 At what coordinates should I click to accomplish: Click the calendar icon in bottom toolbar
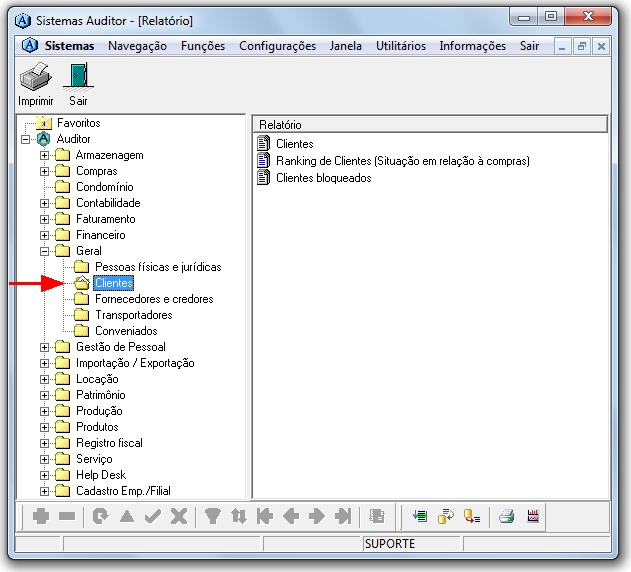pyautogui.click(x=534, y=516)
